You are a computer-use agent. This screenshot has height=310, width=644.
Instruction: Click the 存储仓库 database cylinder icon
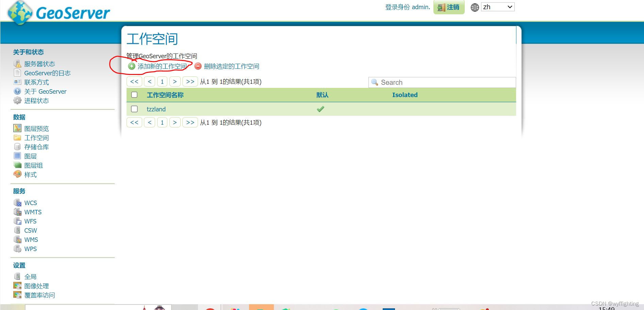[17, 147]
